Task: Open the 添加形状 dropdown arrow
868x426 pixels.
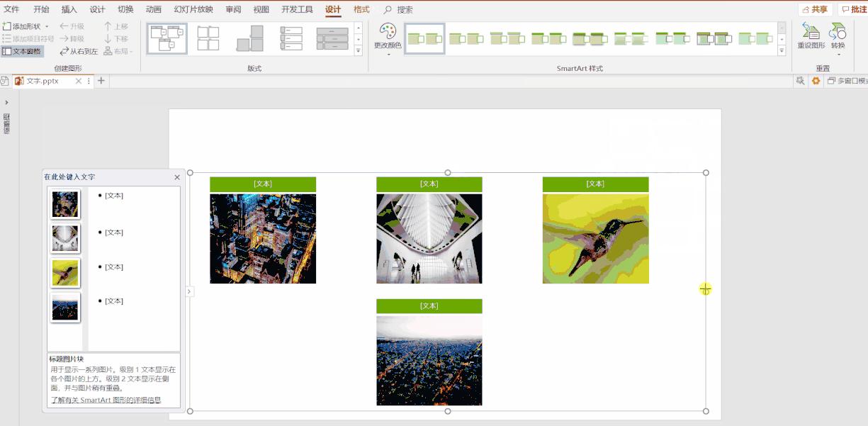Action: tap(47, 26)
